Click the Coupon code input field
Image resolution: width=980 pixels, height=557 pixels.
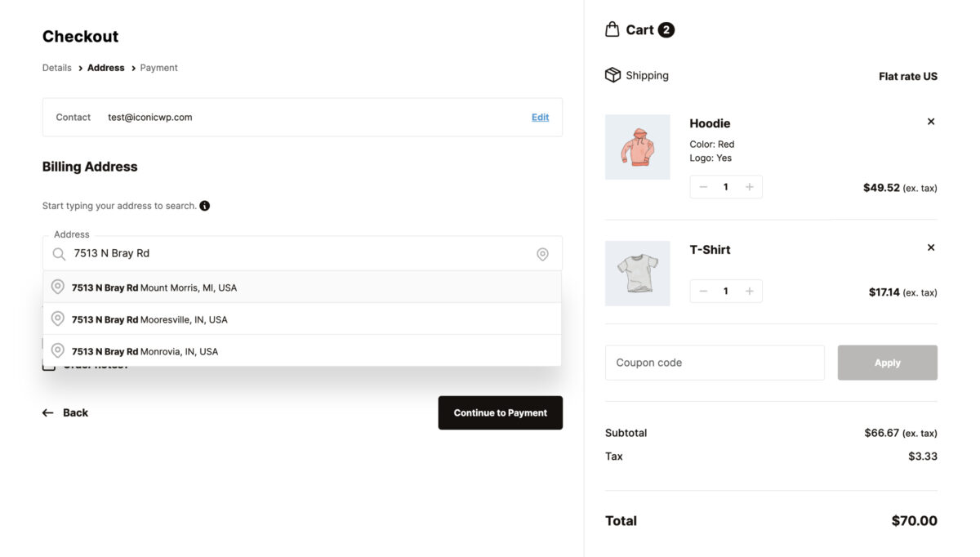[x=715, y=362]
